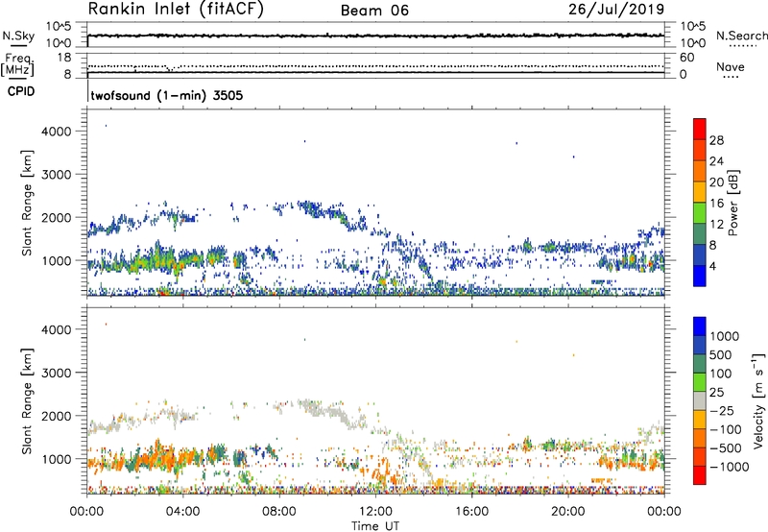Click the '28' power colorbar tick label

click(x=716, y=140)
